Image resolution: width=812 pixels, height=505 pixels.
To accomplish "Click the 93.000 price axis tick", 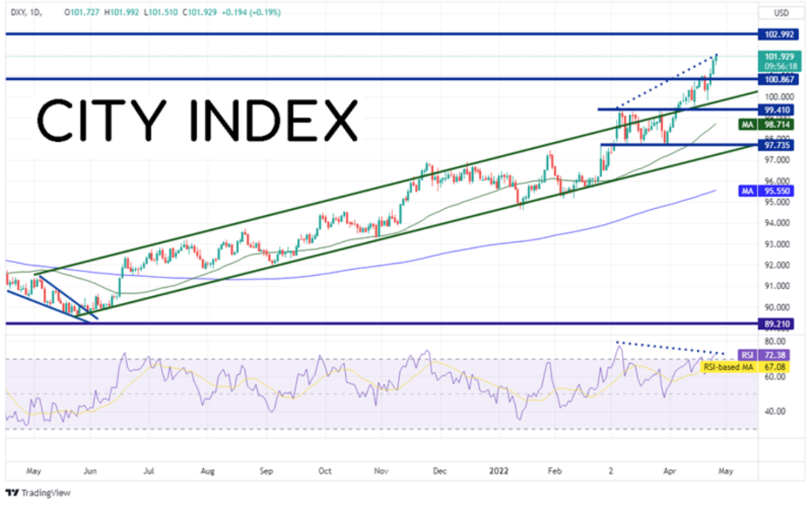I will click(x=777, y=244).
